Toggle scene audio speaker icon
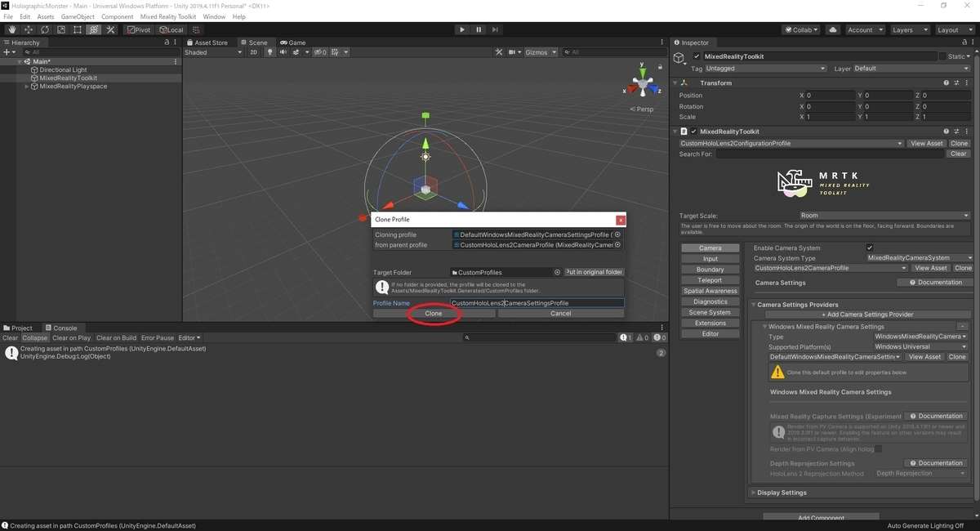Image resolution: width=980 pixels, height=531 pixels. tap(283, 52)
